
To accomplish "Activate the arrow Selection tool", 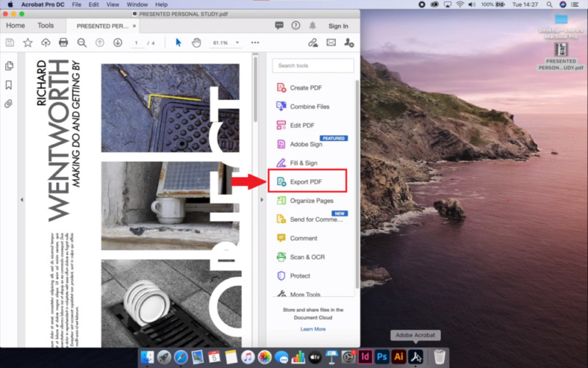I will pos(179,43).
